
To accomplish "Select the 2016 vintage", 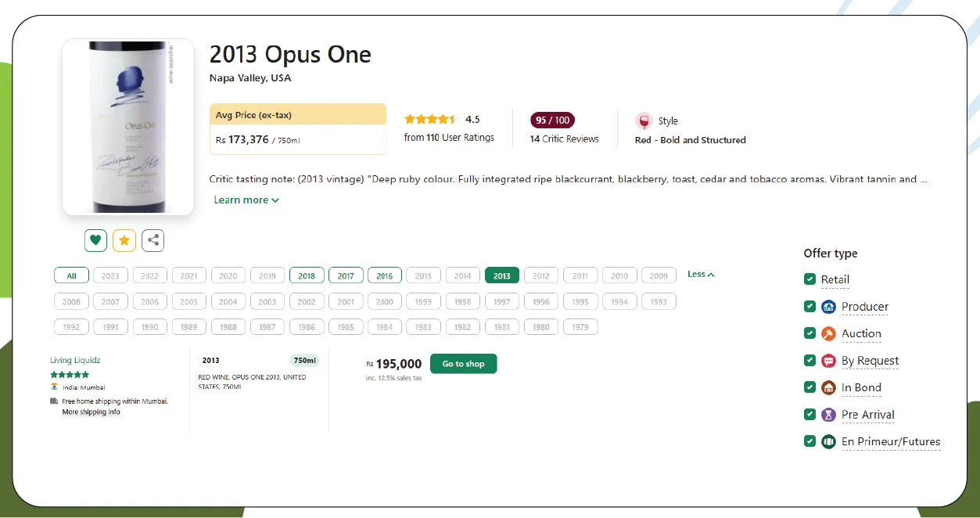I will coord(385,275).
